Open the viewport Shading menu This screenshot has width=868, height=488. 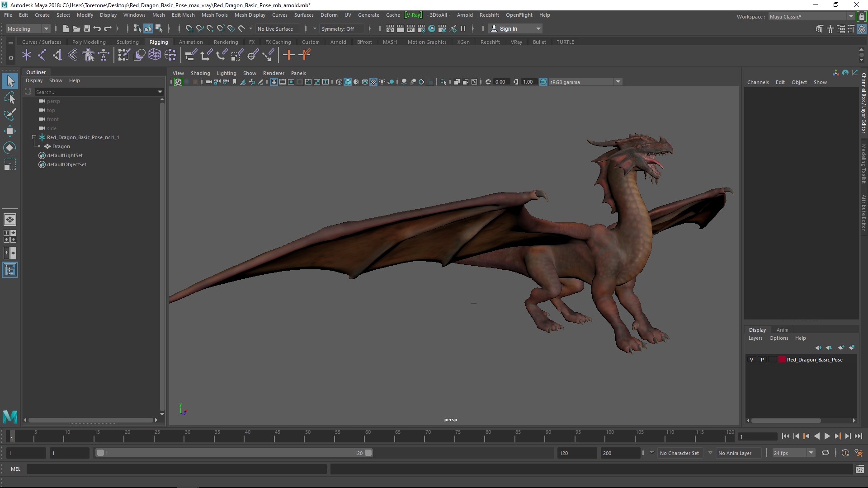pos(200,73)
